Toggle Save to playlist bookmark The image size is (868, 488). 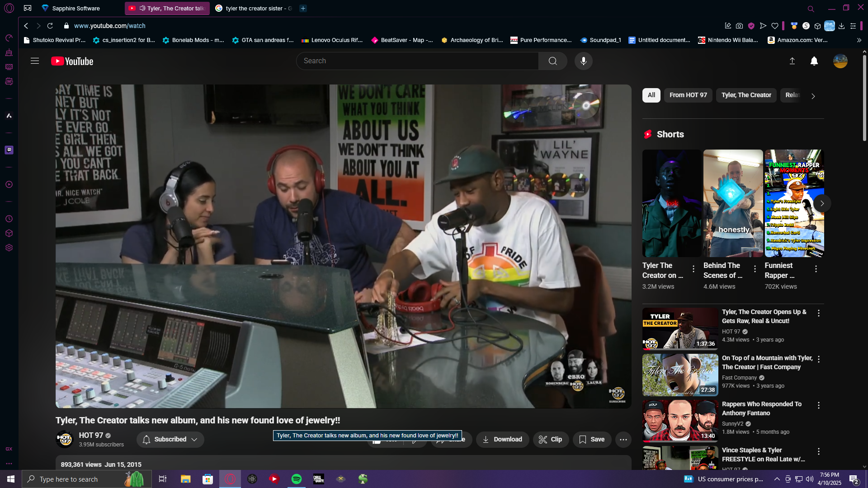click(591, 440)
